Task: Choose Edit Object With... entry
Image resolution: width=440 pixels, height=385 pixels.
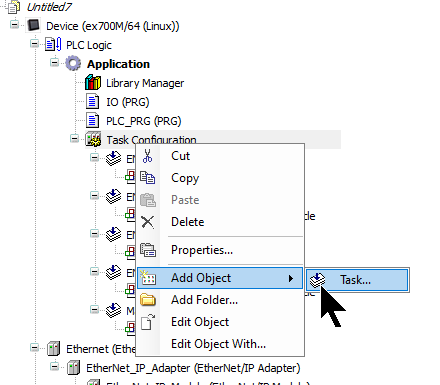Action: [220, 344]
